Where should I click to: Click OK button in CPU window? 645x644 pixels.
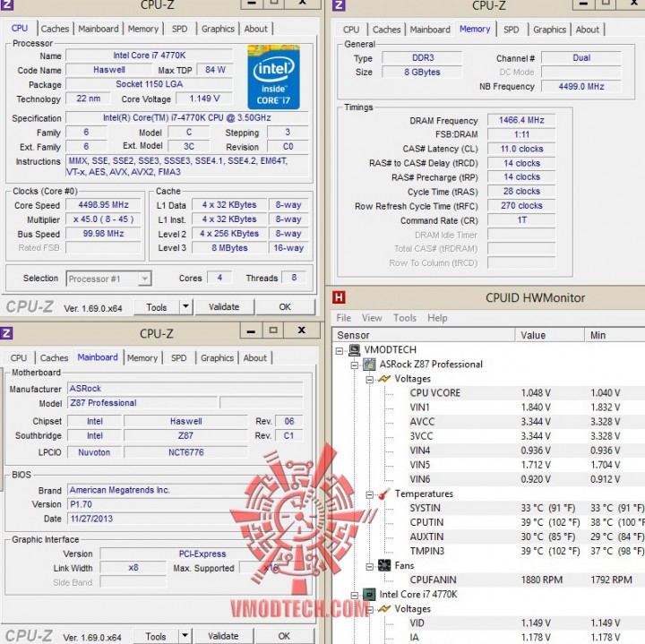pyautogui.click(x=285, y=307)
